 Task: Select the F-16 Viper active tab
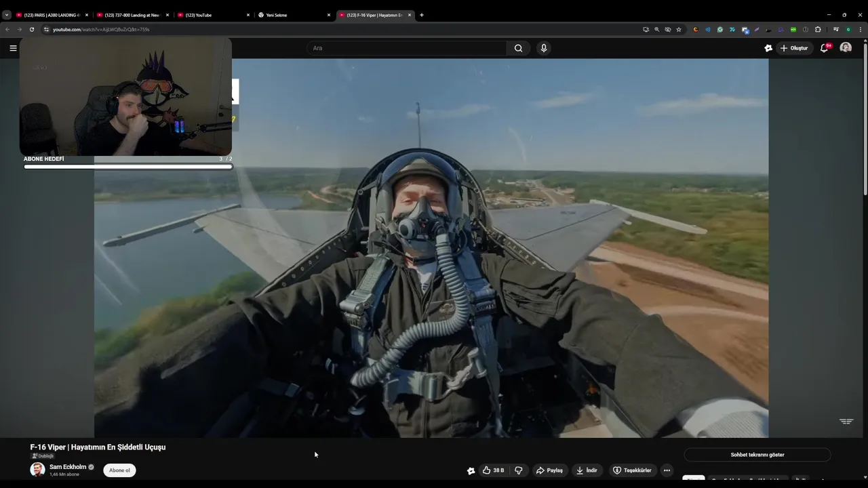point(375,15)
